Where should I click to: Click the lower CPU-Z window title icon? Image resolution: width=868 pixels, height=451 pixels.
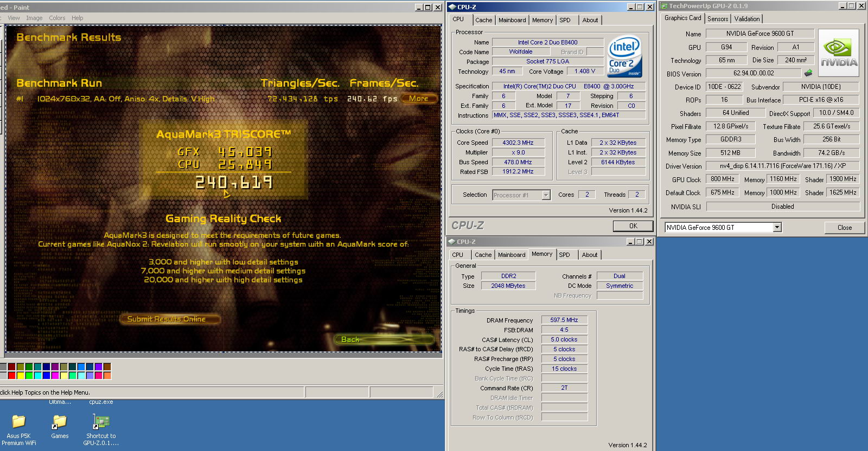tap(451, 242)
